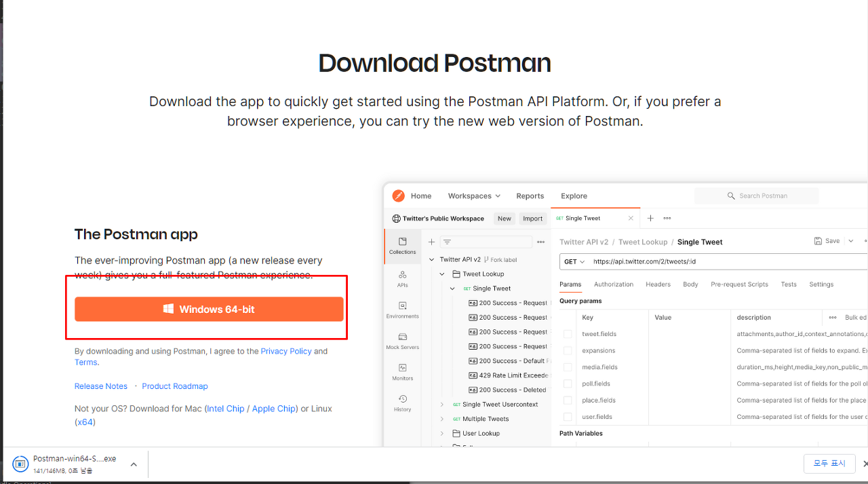Open the Tests tab
The width and height of the screenshot is (868, 484).
[789, 284]
